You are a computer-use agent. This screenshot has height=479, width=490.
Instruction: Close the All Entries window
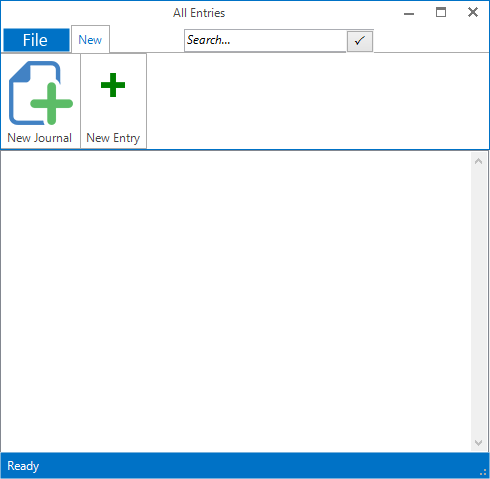pyautogui.click(x=473, y=13)
